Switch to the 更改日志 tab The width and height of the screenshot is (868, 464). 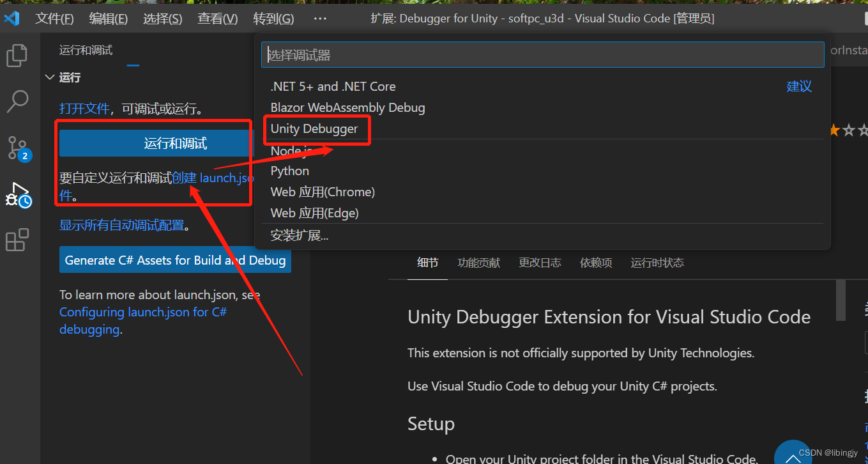coord(540,262)
